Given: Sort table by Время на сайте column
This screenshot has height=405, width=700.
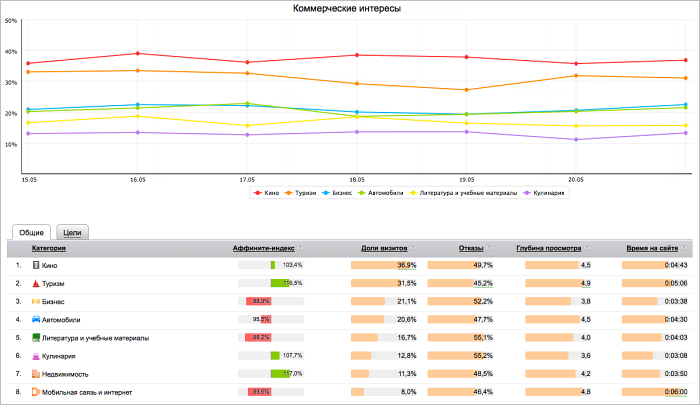Looking at the screenshot, I should (652, 247).
